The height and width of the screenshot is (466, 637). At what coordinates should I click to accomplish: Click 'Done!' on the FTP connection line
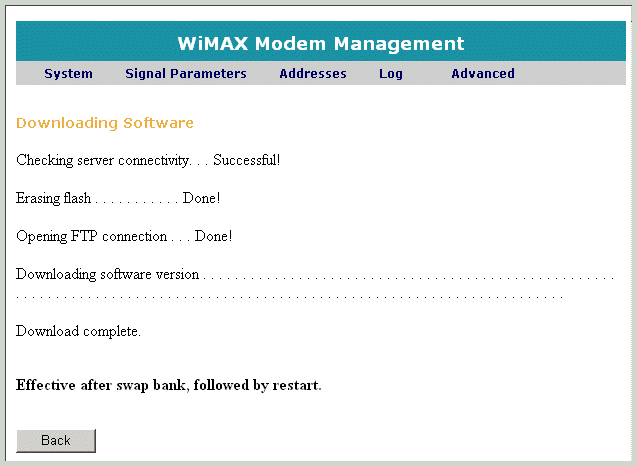[x=213, y=237]
